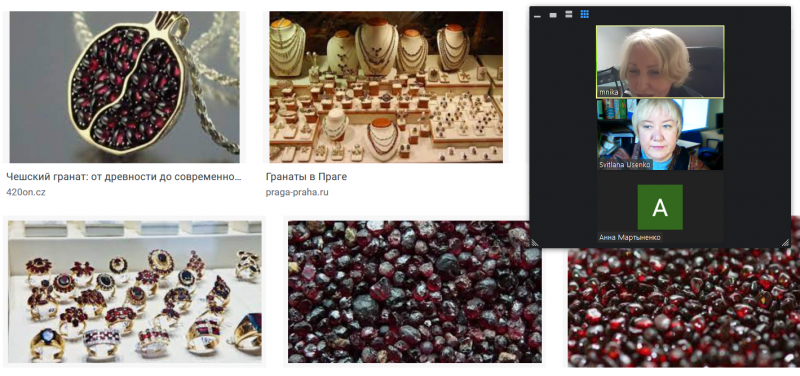Open the Prague jewelry shop display image

point(386,87)
